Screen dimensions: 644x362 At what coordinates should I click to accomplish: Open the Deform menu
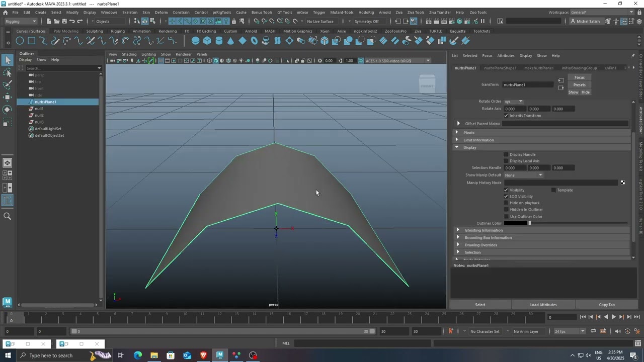pyautogui.click(x=161, y=12)
